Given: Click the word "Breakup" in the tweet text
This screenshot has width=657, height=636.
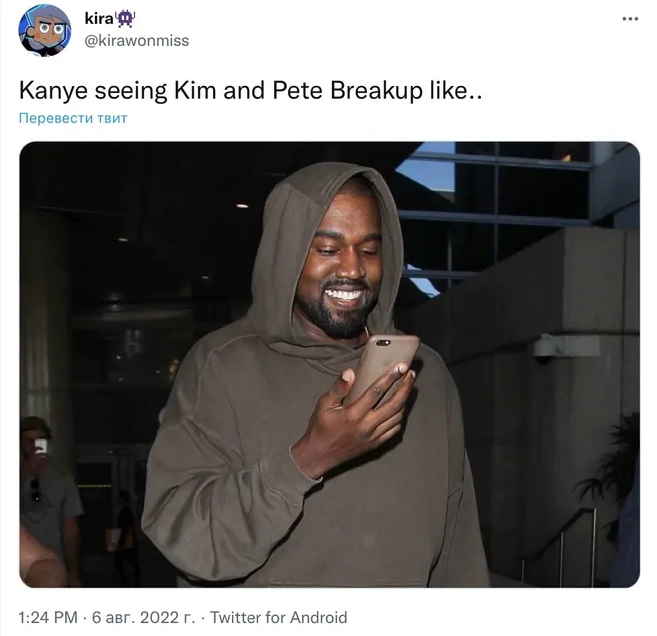Looking at the screenshot, I should click(376, 90).
